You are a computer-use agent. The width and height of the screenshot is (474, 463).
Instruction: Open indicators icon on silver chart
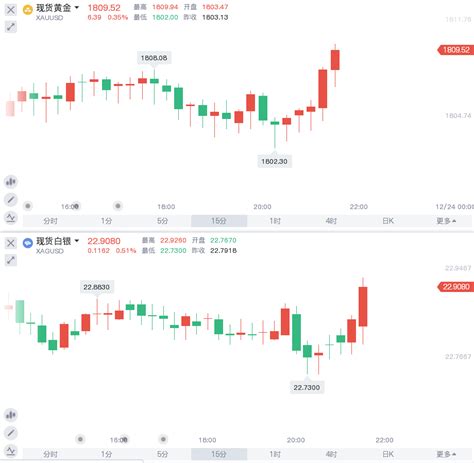click(x=11, y=451)
